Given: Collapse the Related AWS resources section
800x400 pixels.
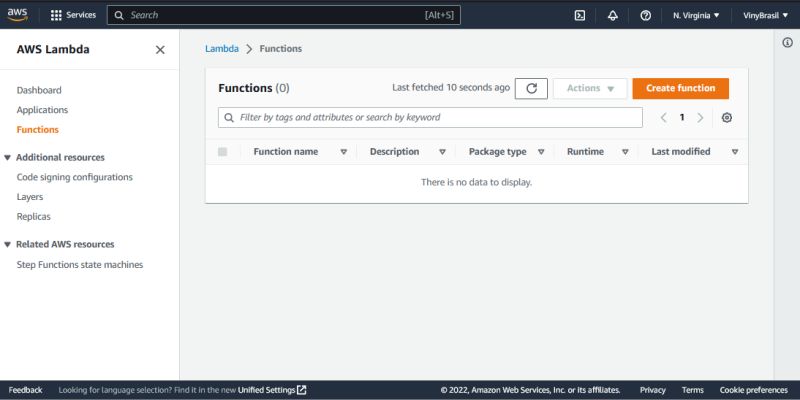Looking at the screenshot, I should (x=7, y=244).
